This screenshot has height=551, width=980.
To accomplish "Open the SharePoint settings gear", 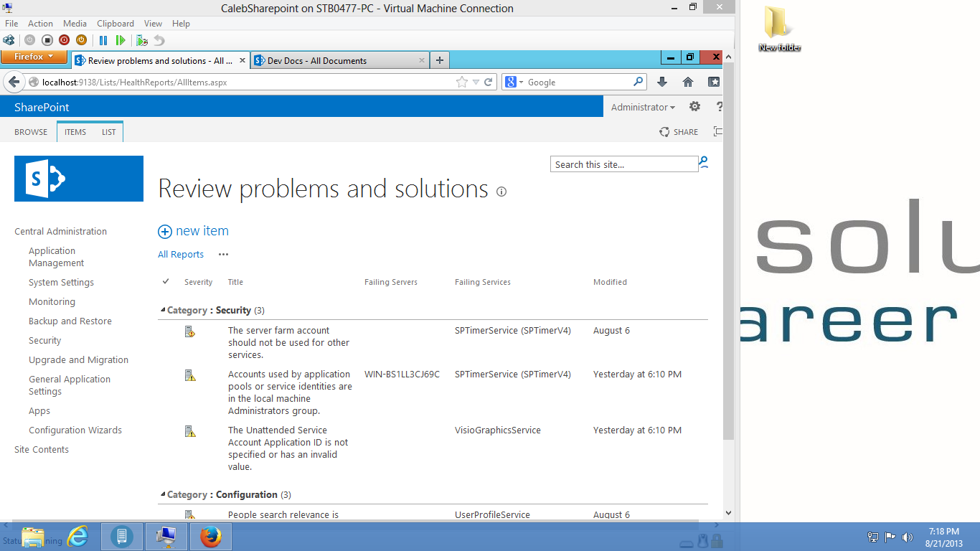I will pyautogui.click(x=694, y=107).
